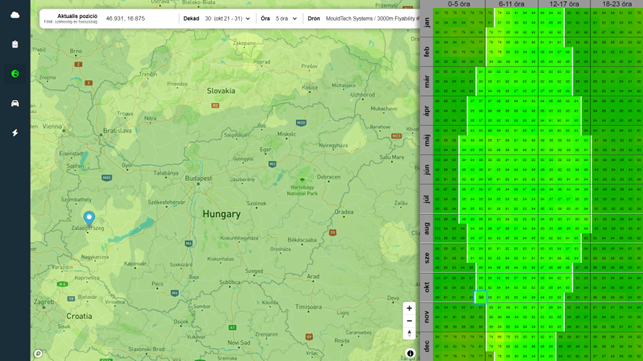Screen dimensions: 643x361
Task: Select the 6-11 óra column header
Action: 511,4
